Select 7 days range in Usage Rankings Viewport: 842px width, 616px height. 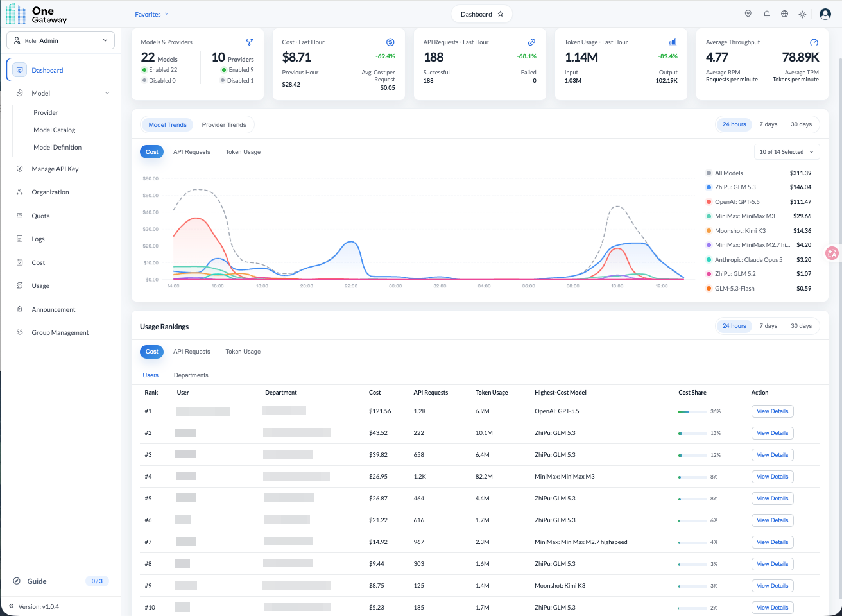point(768,326)
